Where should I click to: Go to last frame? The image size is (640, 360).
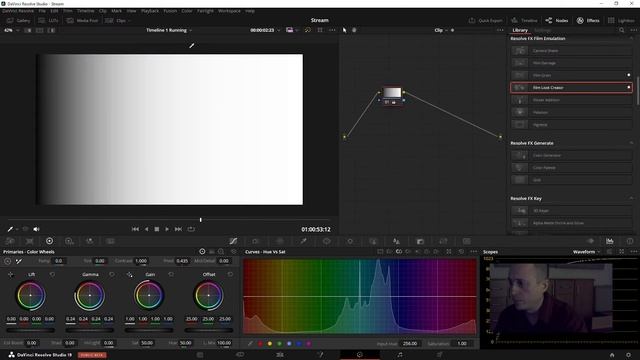pyautogui.click(x=178, y=229)
